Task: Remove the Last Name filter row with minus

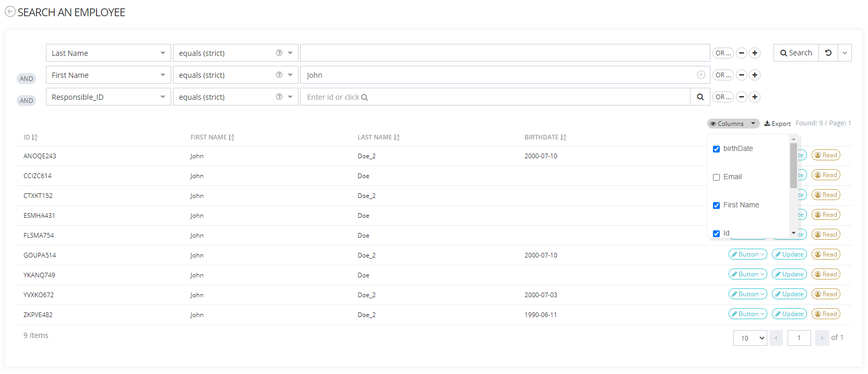Action: click(741, 53)
